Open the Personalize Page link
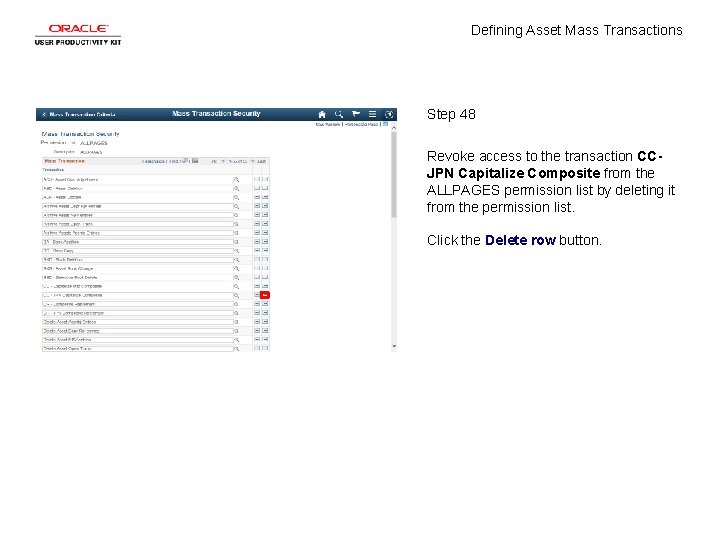 tap(362, 124)
